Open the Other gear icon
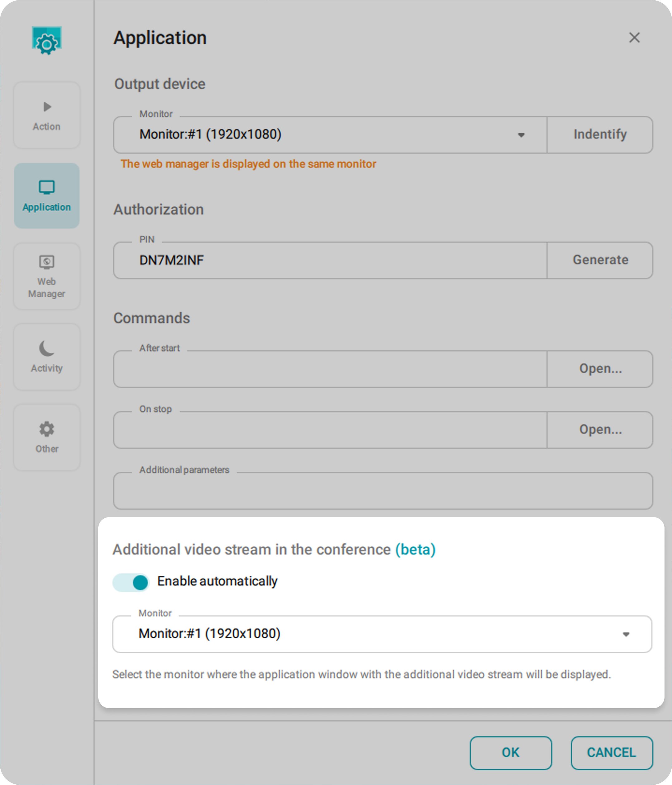Image resolution: width=672 pixels, height=785 pixels. point(46,429)
